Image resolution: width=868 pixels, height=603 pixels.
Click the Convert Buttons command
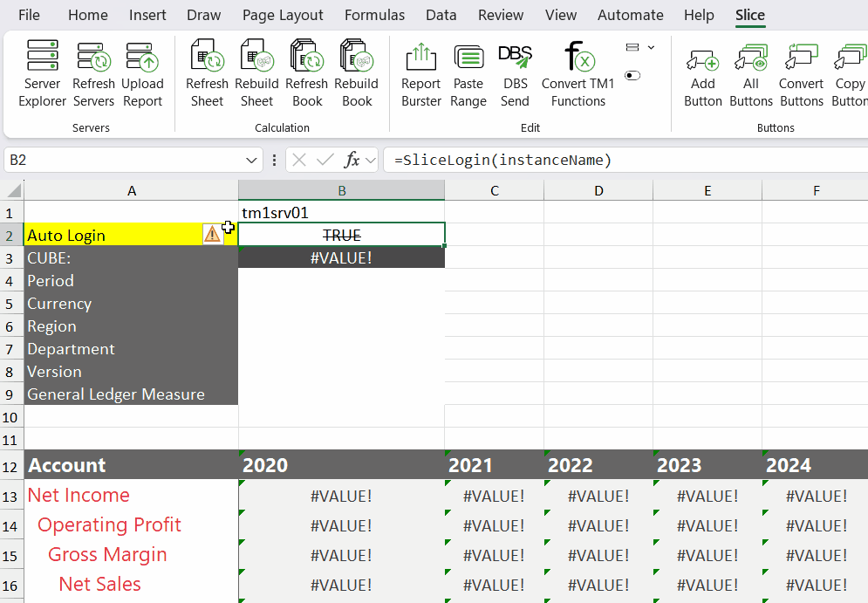pos(801,74)
